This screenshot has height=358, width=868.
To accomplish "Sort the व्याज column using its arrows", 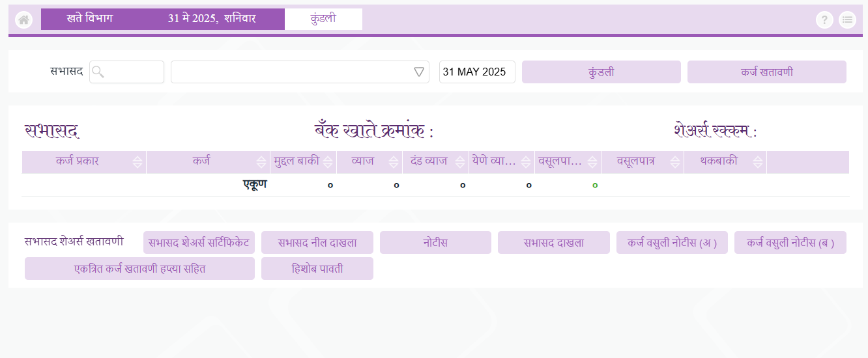I will (394, 162).
